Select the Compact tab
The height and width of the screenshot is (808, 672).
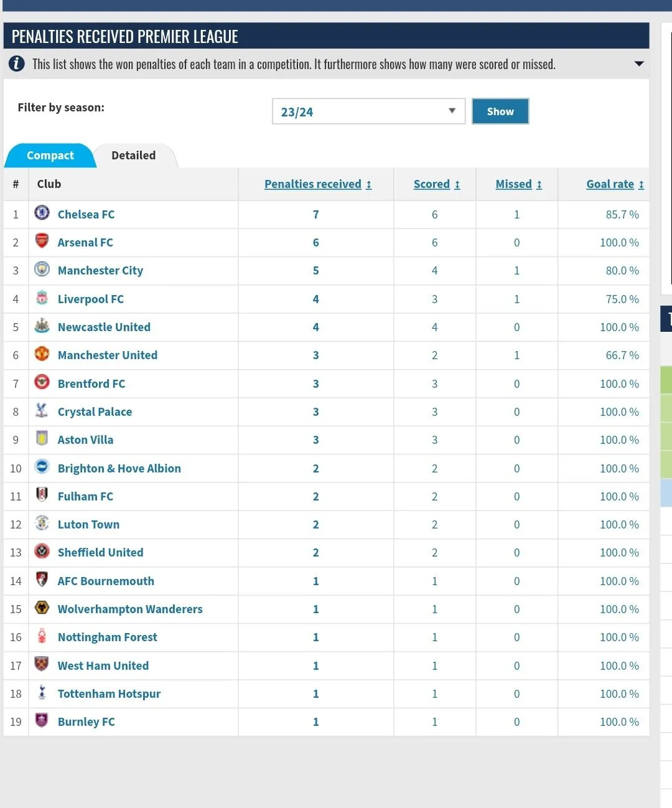coord(50,156)
